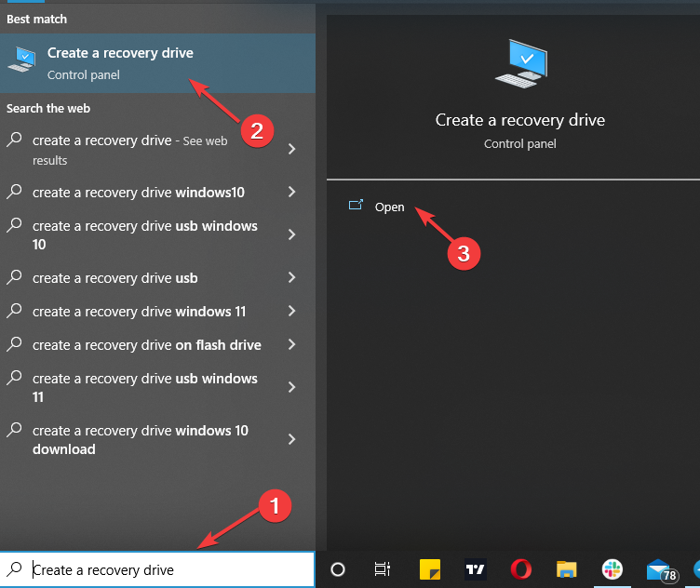Image resolution: width=700 pixels, height=588 pixels.
Task: Click 'Control panel' subtitle in preview pane
Action: pos(520,143)
